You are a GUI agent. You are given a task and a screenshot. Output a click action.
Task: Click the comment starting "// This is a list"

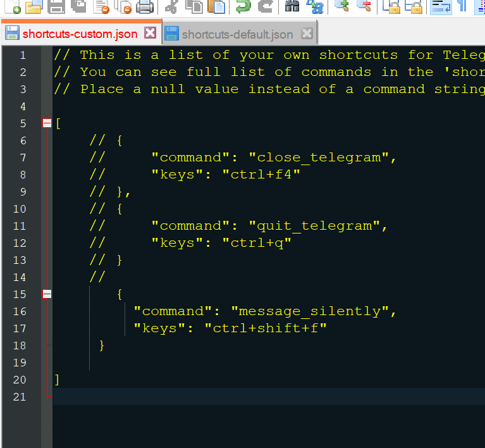tap(269, 55)
